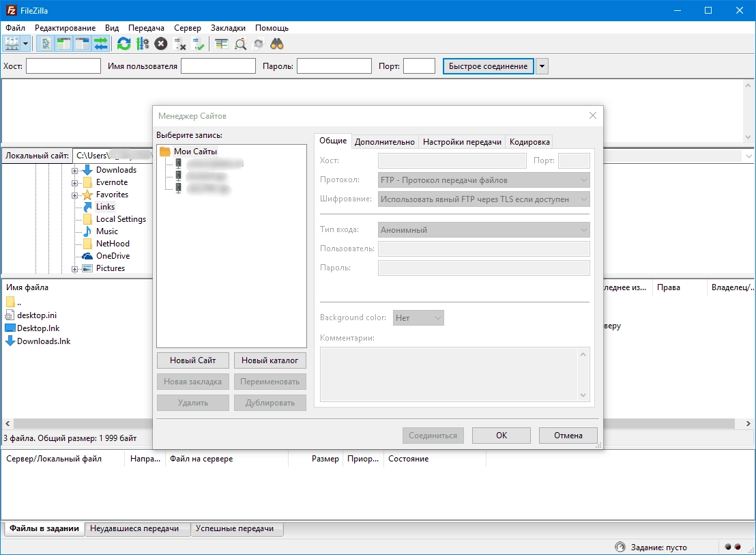The height and width of the screenshot is (555, 756).
Task: Open the Передача menu
Action: (146, 28)
